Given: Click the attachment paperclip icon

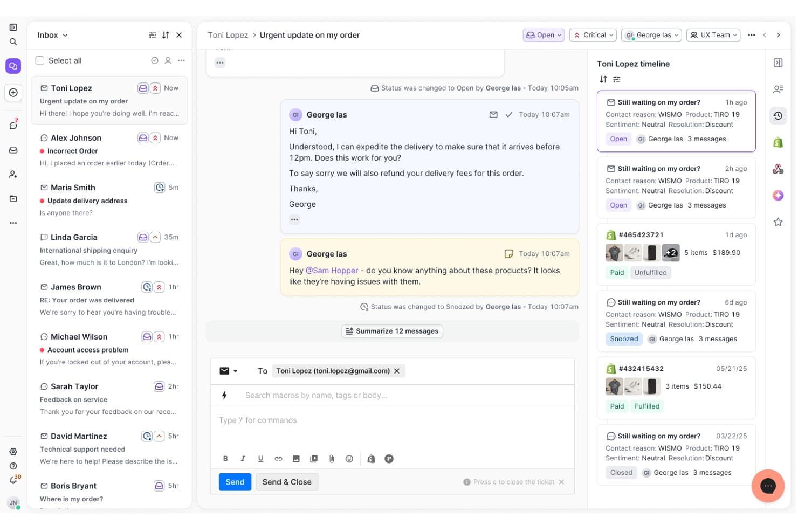Looking at the screenshot, I should (332, 459).
